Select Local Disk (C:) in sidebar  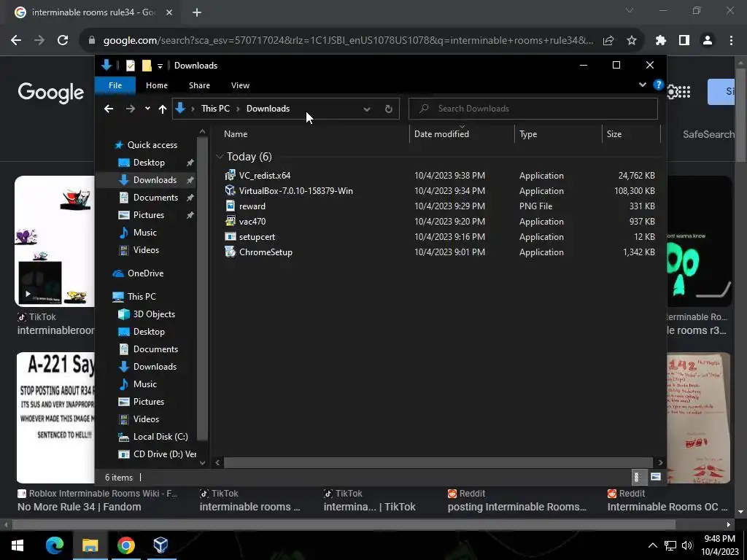[x=160, y=437]
